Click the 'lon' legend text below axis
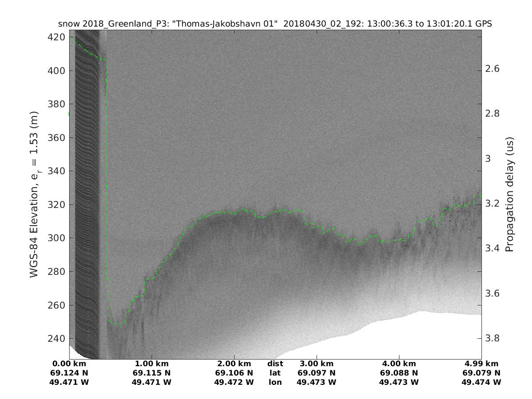Image resolution: width=532 pixels, height=399 pixels. click(275, 382)
